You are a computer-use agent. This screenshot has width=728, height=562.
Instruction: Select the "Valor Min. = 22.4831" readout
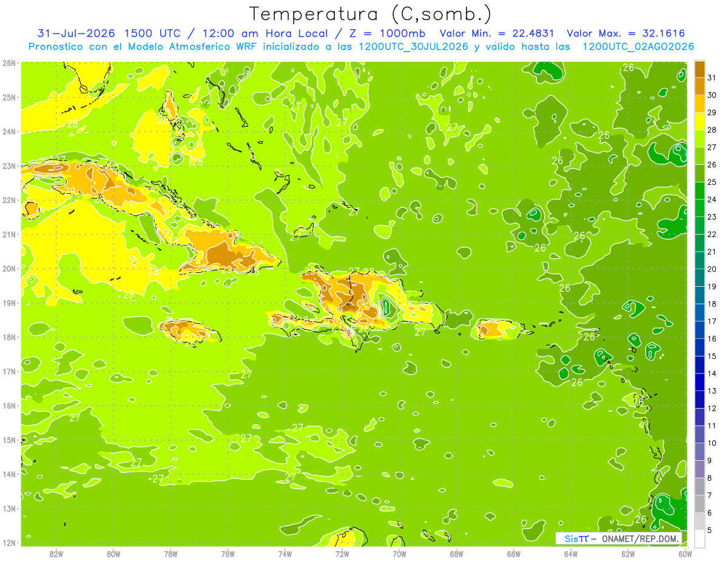[497, 33]
